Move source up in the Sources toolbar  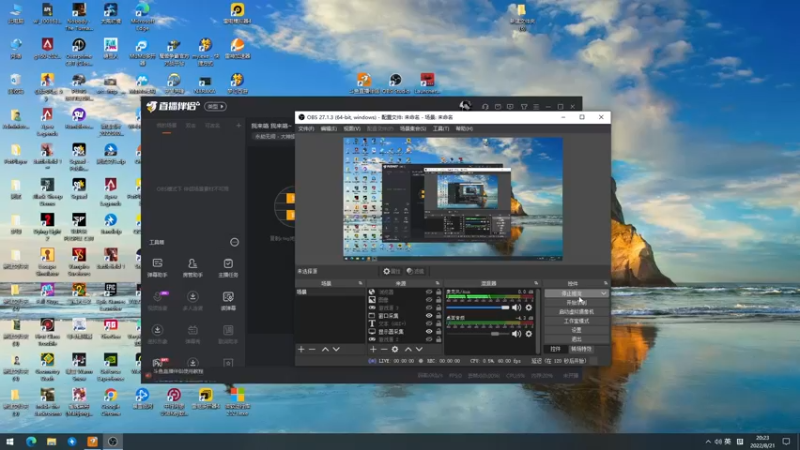[408, 349]
